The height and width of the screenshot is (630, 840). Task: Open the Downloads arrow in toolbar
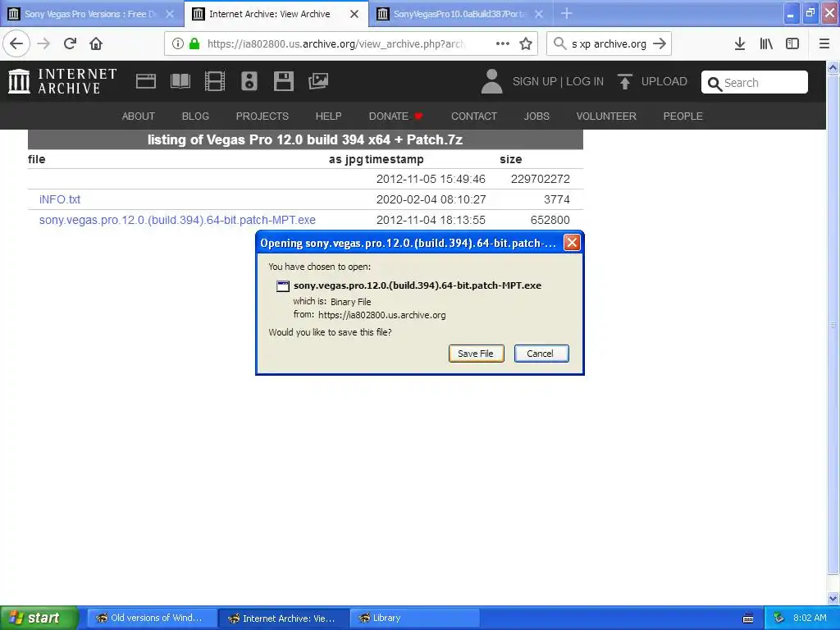tap(740, 44)
